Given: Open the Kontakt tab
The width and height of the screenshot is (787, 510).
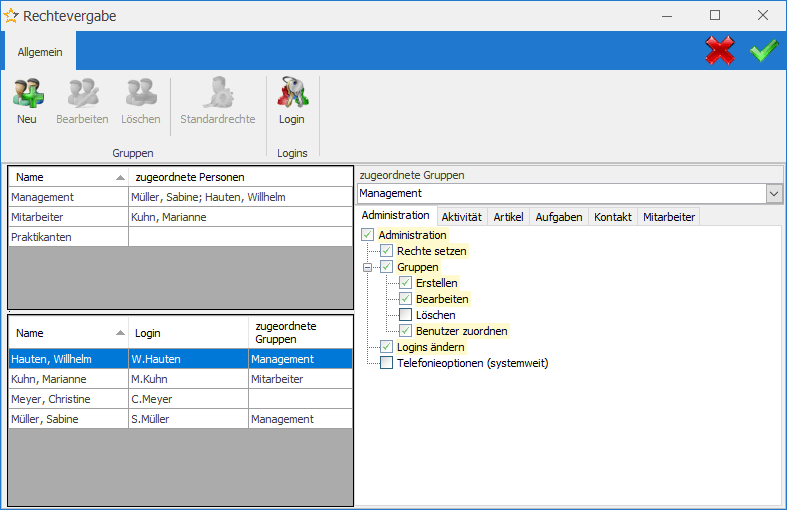Looking at the screenshot, I should [613, 217].
